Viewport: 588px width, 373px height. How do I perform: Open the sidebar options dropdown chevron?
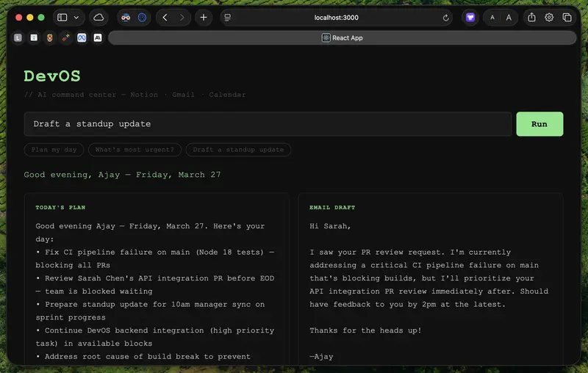coord(76,18)
